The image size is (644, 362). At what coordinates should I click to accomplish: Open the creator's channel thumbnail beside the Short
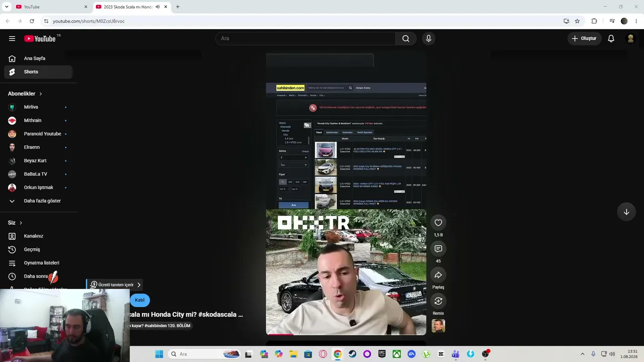(x=438, y=326)
